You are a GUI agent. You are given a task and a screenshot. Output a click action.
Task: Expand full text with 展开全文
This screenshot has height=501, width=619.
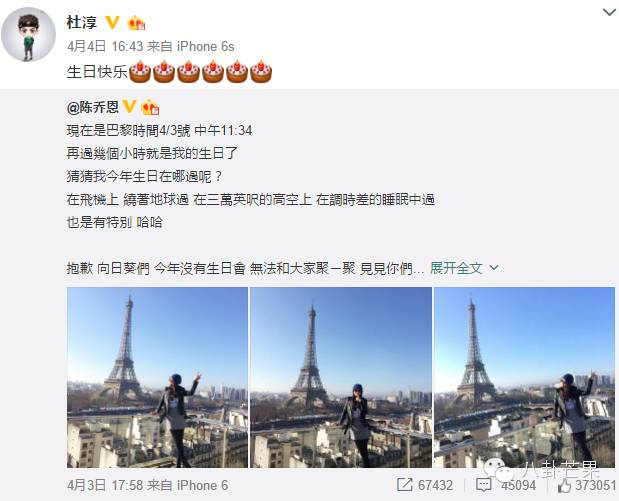(x=456, y=268)
